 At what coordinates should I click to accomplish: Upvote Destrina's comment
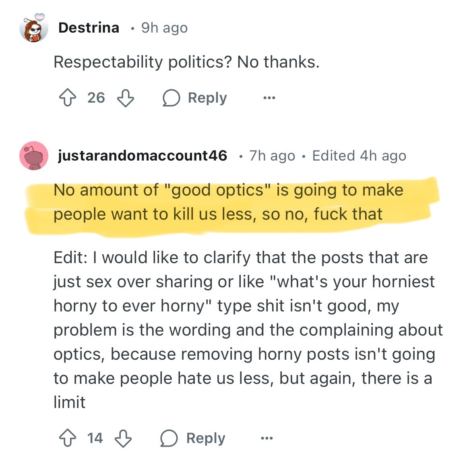point(67,98)
